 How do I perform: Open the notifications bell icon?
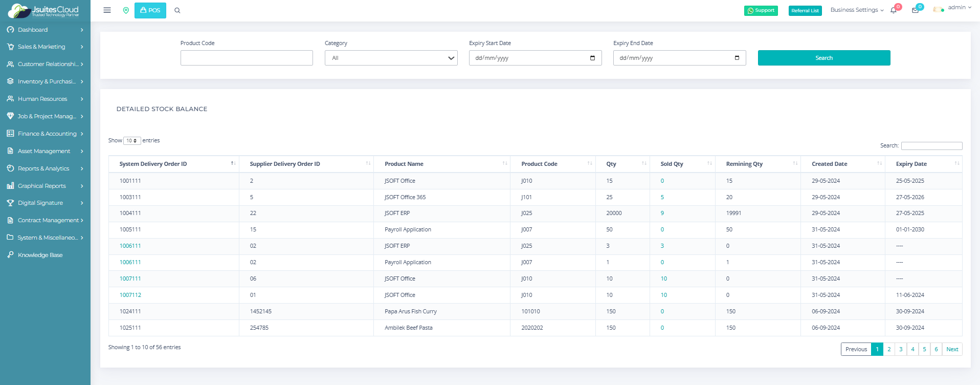click(x=894, y=10)
